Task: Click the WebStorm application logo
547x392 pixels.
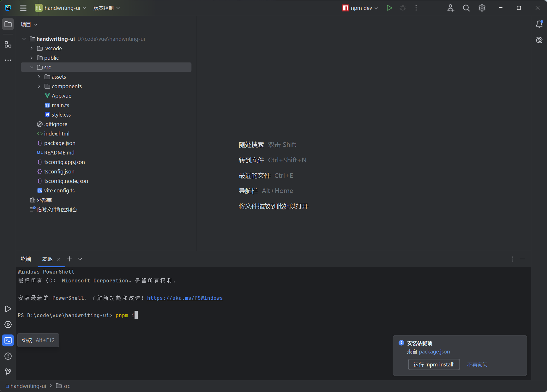Action: [x=8, y=8]
